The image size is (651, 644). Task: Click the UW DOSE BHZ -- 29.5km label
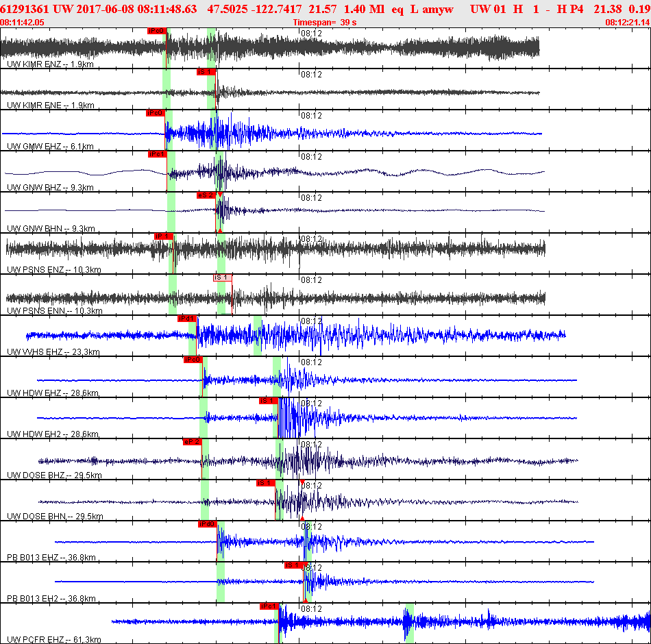click(x=54, y=475)
